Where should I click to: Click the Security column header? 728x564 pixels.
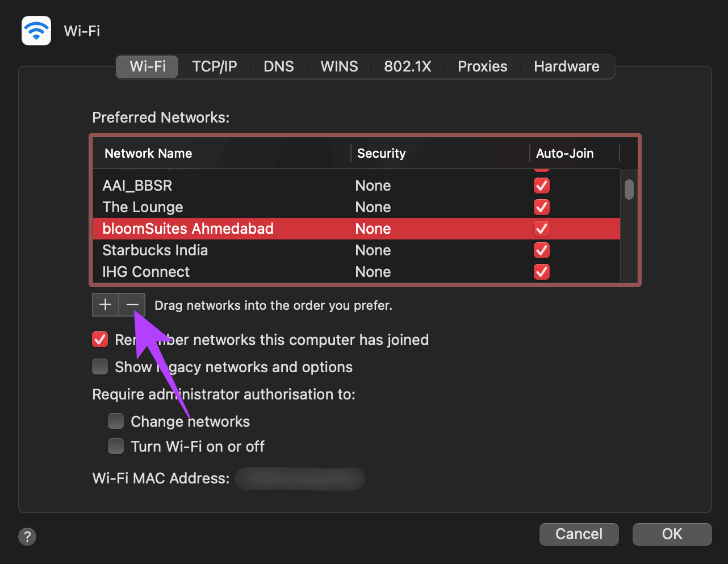(440, 153)
